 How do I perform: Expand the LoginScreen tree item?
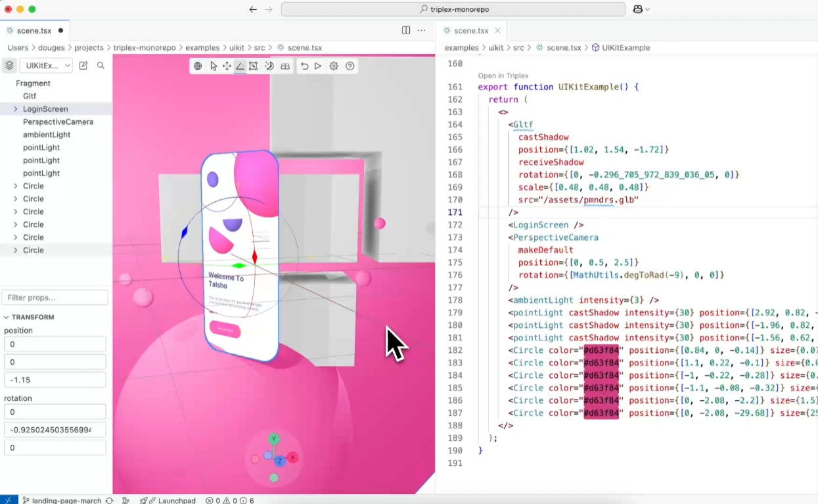coord(16,109)
